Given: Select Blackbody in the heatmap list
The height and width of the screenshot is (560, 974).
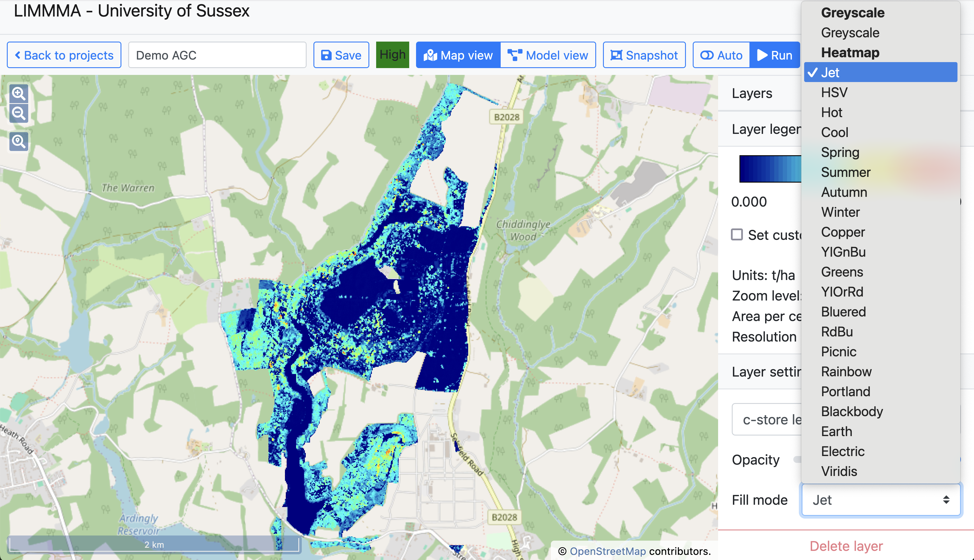Looking at the screenshot, I should (x=852, y=412).
